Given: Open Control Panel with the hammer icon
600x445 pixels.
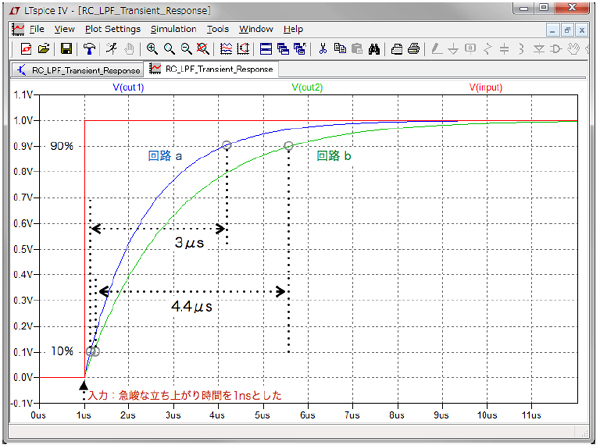Looking at the screenshot, I should coord(90,48).
